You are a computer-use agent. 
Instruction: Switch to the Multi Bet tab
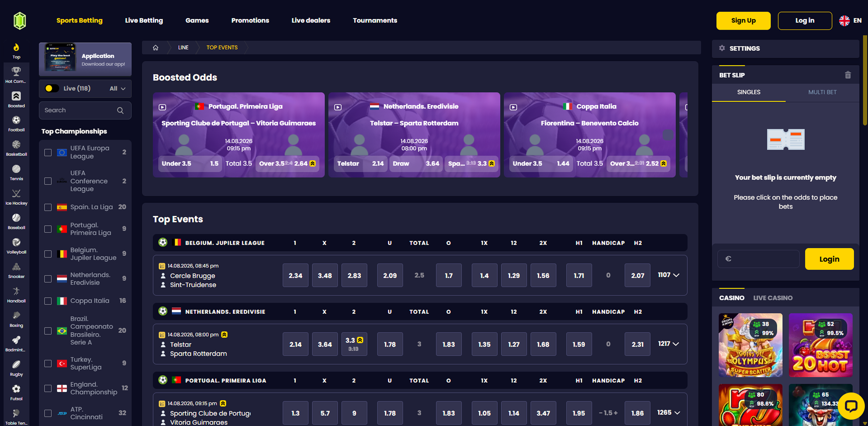[x=822, y=92]
